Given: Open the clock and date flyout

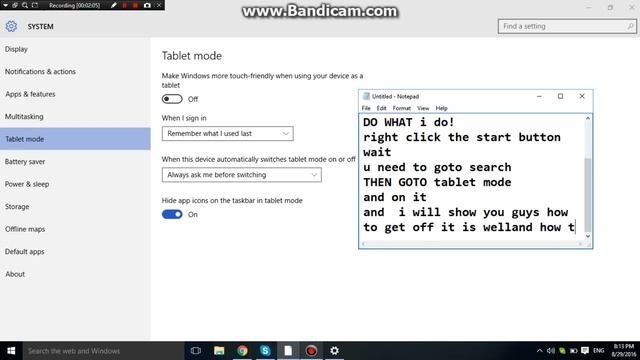Looking at the screenshot, I should (623, 351).
